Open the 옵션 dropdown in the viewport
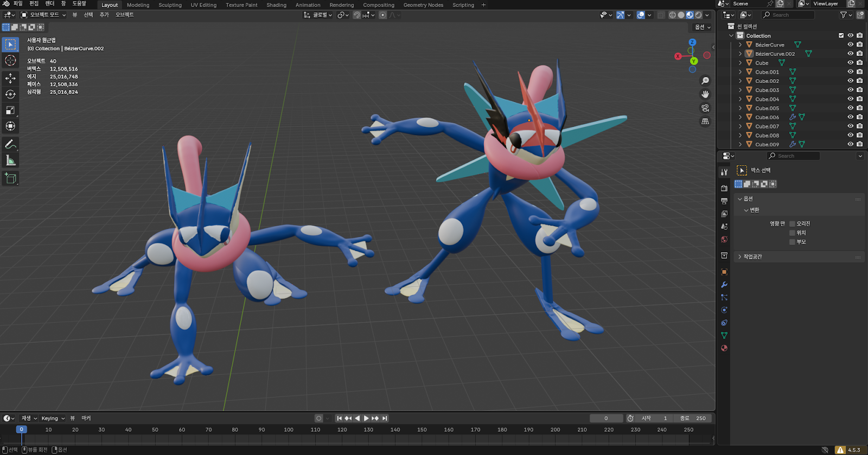The height and width of the screenshot is (455, 868). [x=703, y=27]
